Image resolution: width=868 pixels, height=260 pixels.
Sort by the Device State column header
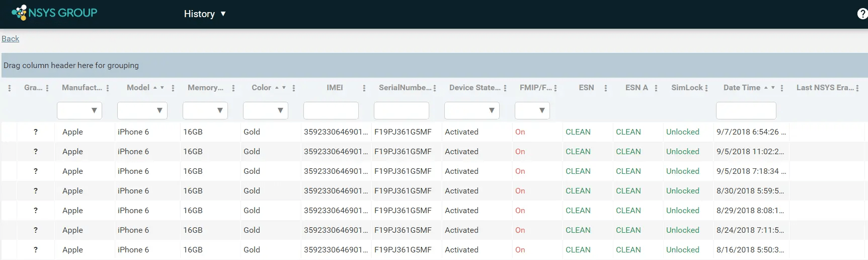[475, 88]
